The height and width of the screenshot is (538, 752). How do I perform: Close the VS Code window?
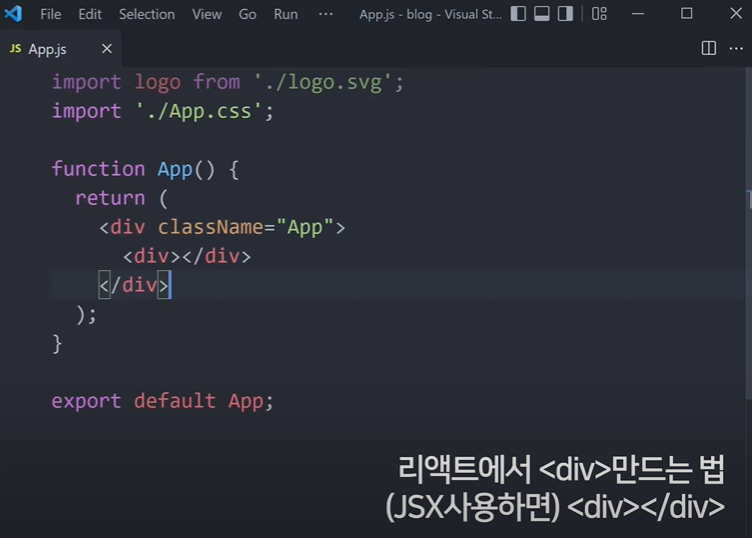coord(736,13)
